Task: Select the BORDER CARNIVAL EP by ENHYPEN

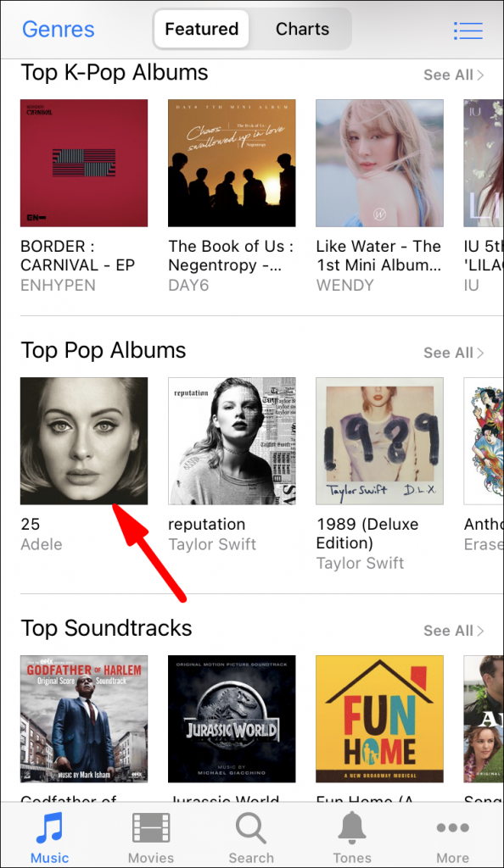Action: point(84,163)
